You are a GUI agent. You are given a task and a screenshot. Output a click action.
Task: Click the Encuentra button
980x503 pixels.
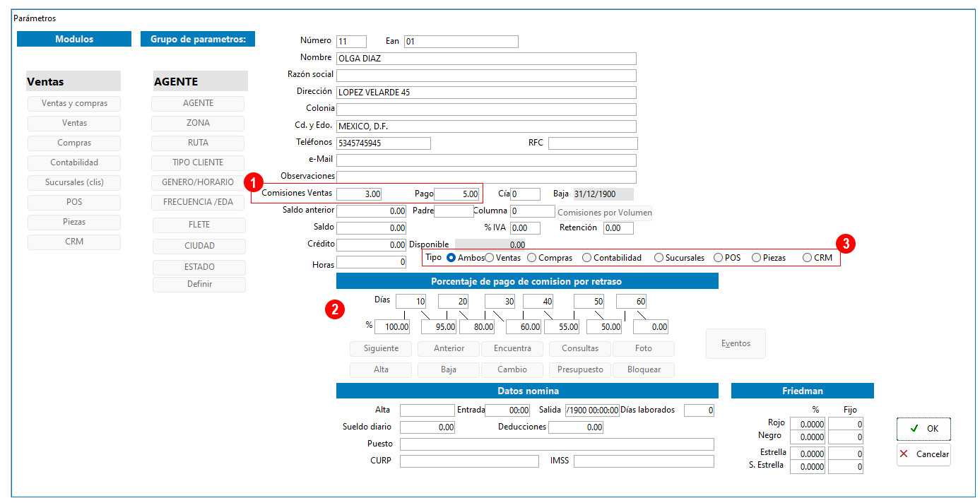(x=512, y=348)
